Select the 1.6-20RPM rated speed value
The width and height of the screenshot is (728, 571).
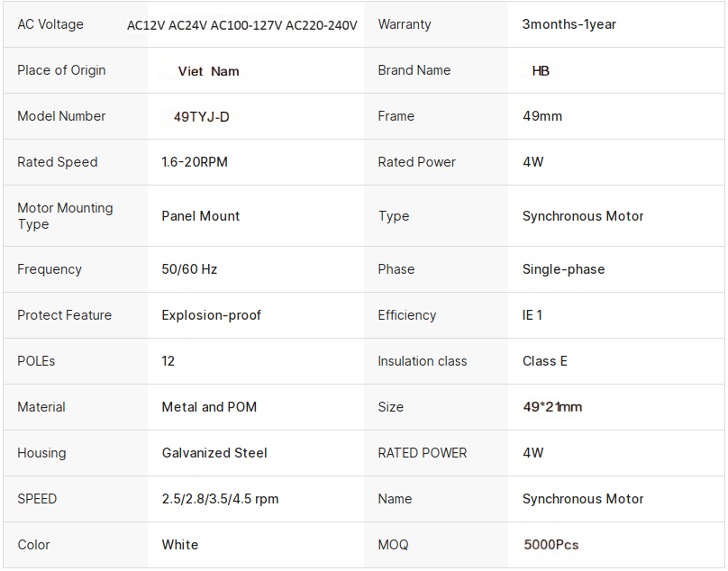pyautogui.click(x=194, y=162)
